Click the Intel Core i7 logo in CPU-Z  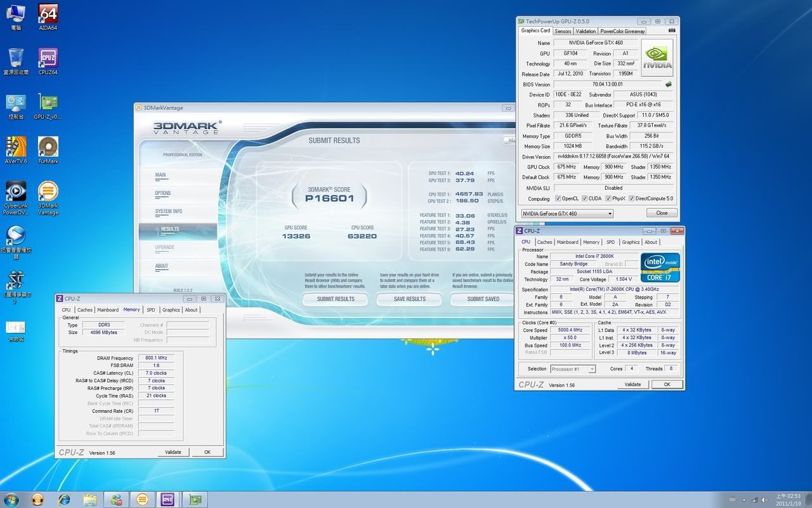(x=660, y=268)
